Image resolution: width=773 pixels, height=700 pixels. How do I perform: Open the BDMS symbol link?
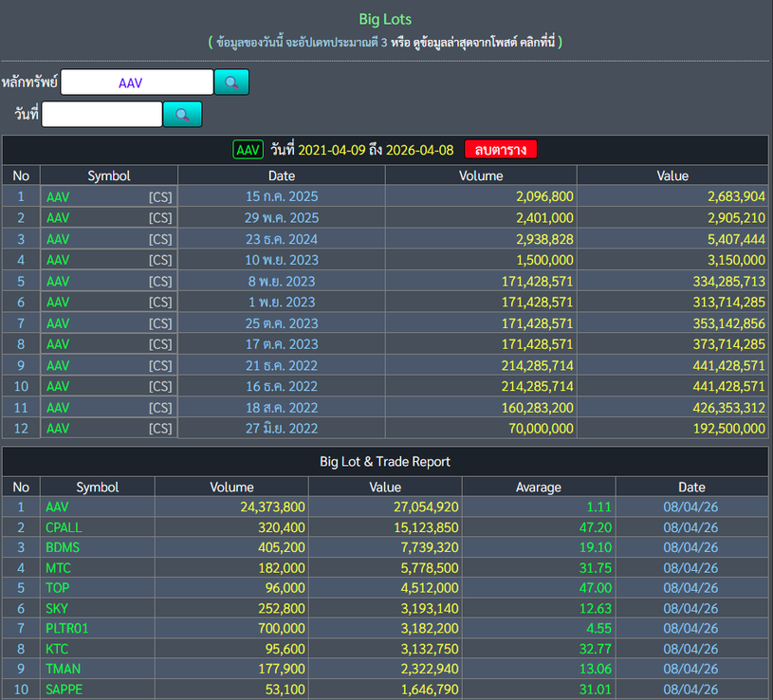pos(62,547)
